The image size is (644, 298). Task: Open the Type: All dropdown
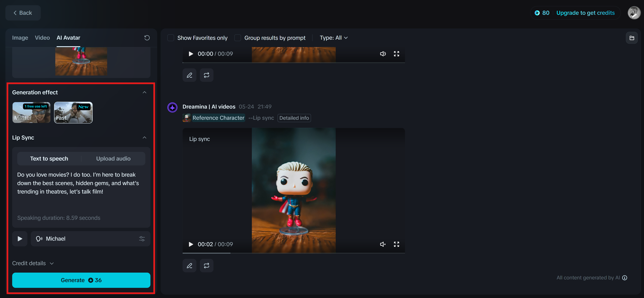tap(333, 38)
